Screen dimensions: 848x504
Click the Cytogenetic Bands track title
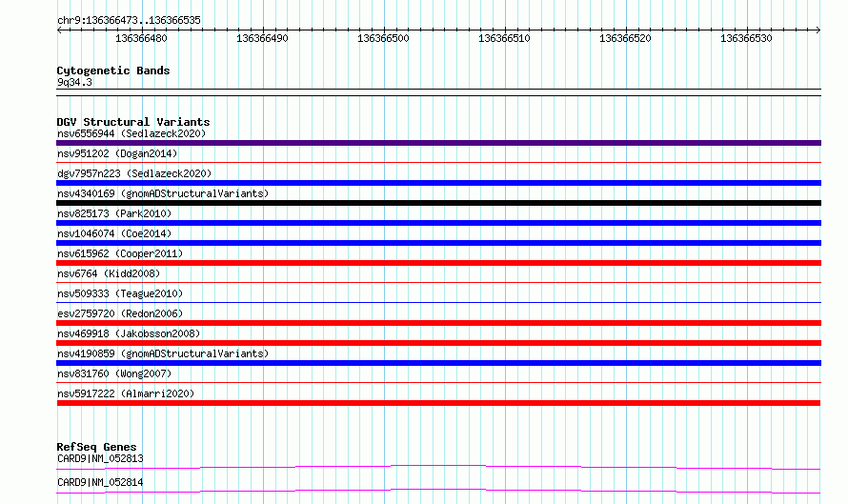[113, 71]
